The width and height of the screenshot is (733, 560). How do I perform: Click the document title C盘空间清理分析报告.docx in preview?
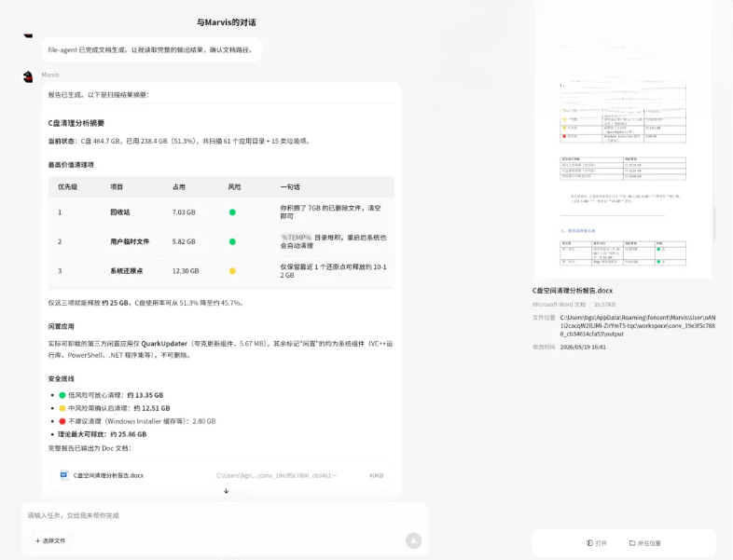[573, 291]
